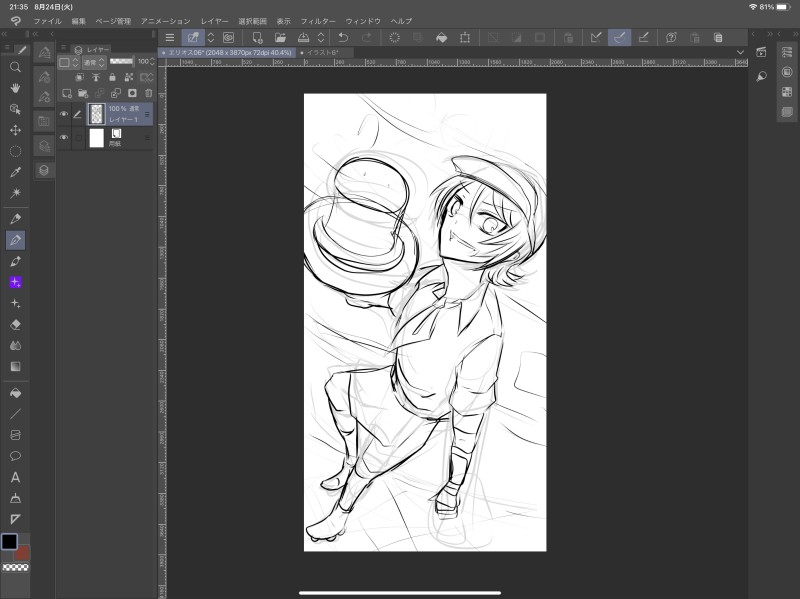Hide レイヤー 1 with eye icon
The image size is (800, 599).
(x=64, y=114)
